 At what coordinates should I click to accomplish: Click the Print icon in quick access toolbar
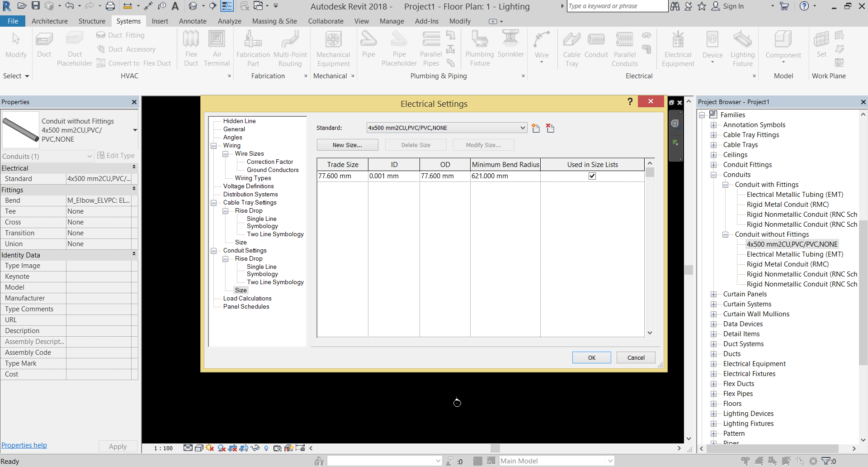pyautogui.click(x=110, y=6)
